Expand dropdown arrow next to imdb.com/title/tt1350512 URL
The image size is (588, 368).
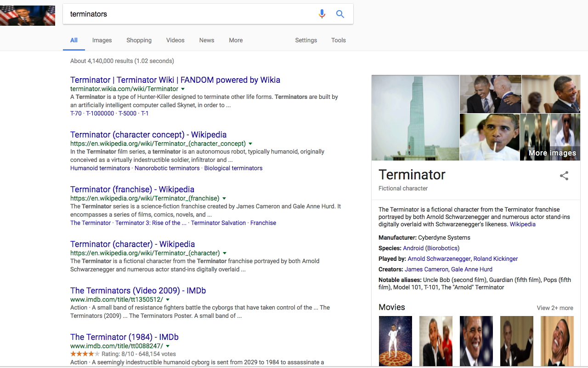[168, 300]
